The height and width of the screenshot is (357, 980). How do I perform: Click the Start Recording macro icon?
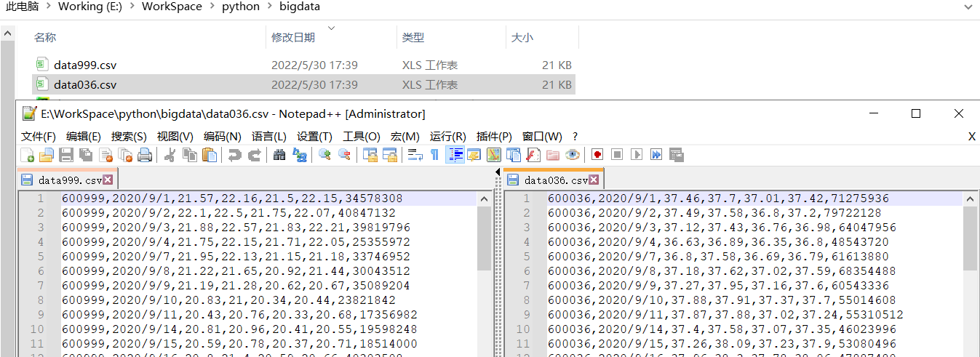597,155
